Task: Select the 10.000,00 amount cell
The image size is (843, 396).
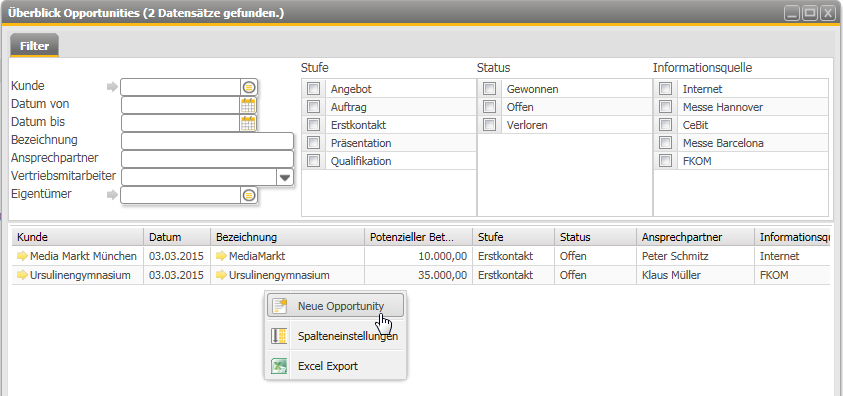Action: click(418, 256)
